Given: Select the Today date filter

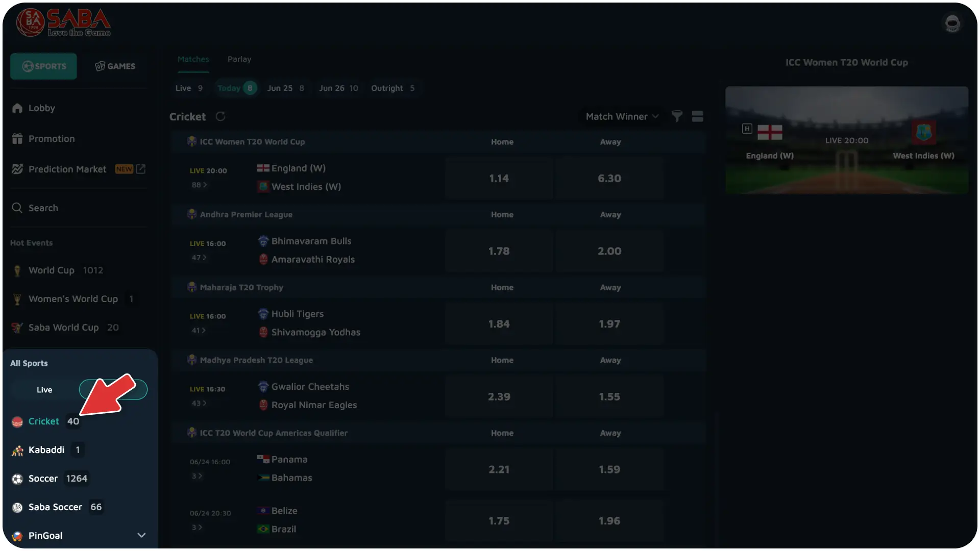Looking at the screenshot, I should [236, 88].
